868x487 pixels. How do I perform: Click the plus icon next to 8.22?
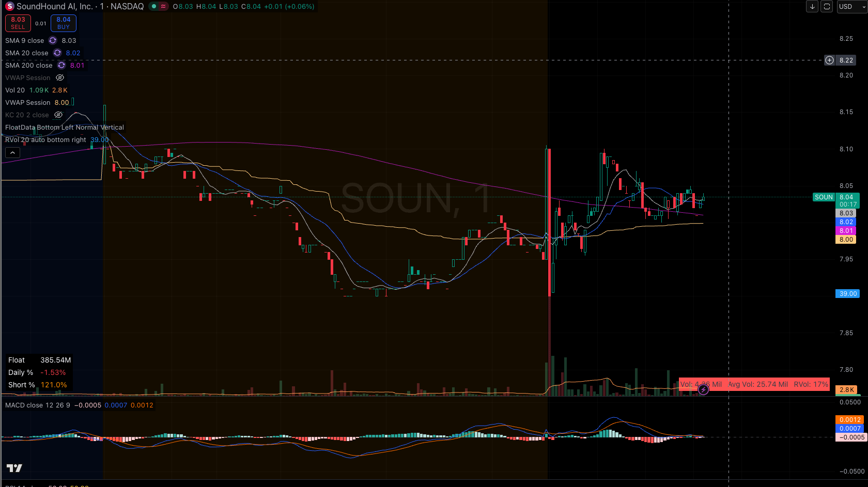(x=829, y=60)
